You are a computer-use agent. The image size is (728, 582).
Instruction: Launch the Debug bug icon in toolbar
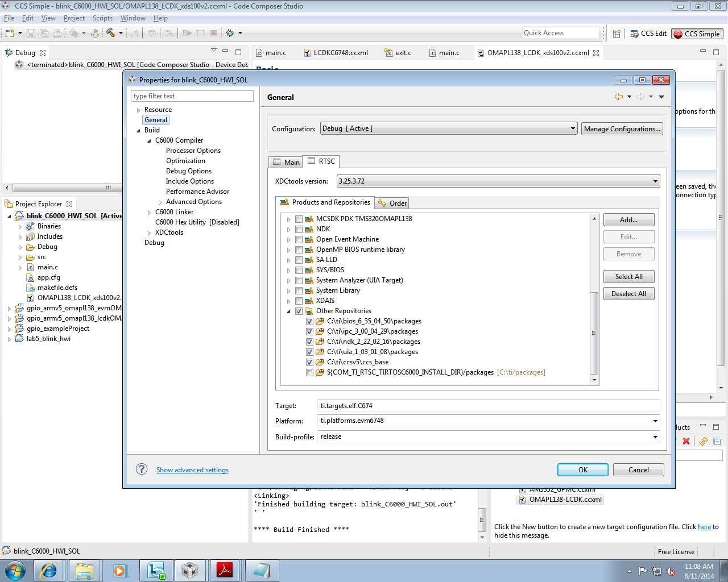230,33
